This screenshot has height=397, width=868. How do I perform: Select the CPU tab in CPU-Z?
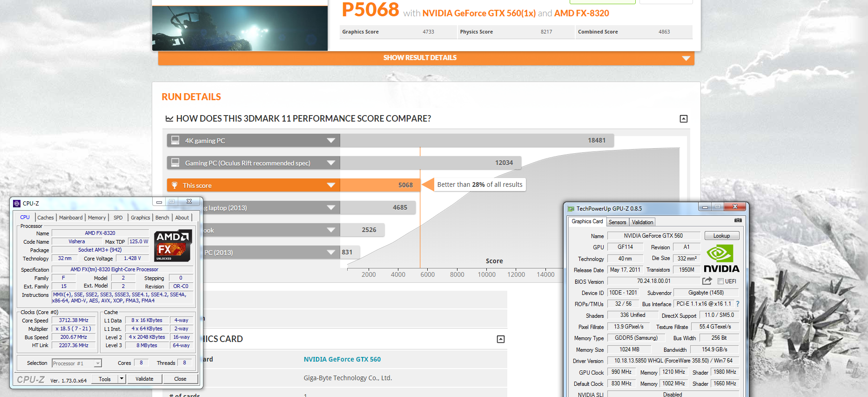pyautogui.click(x=25, y=217)
